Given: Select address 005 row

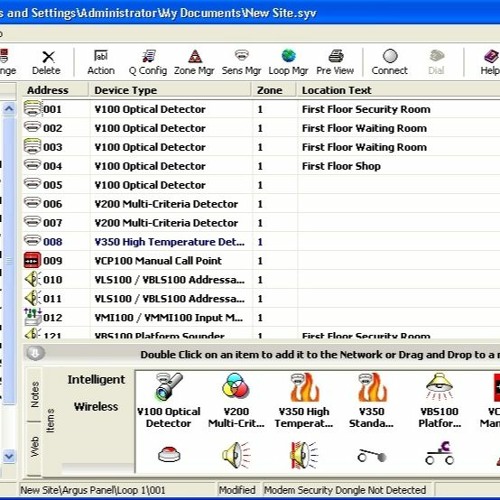Looking at the screenshot, I should [x=261, y=185].
